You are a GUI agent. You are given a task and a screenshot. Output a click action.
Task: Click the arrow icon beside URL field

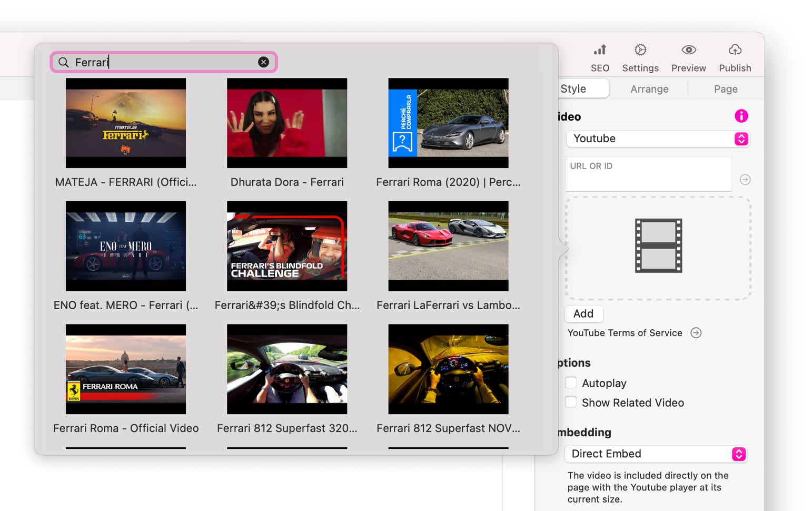(745, 180)
